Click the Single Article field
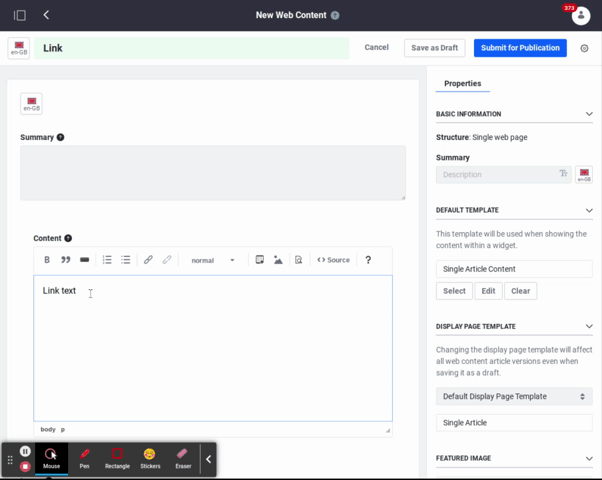Image resolution: width=602 pixels, height=480 pixels. (514, 423)
